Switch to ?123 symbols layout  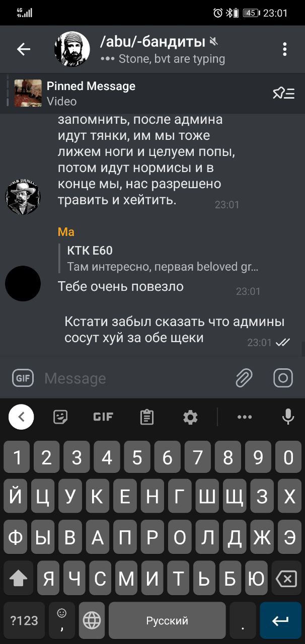[x=24, y=620]
